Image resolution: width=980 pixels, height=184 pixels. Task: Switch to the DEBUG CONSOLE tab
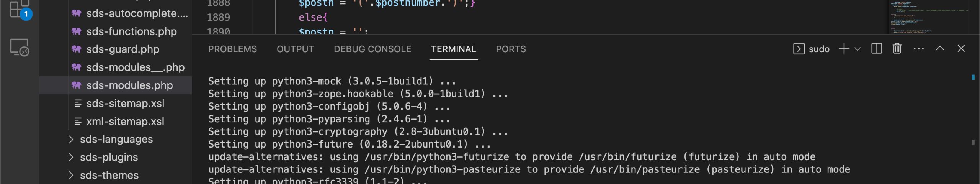372,49
